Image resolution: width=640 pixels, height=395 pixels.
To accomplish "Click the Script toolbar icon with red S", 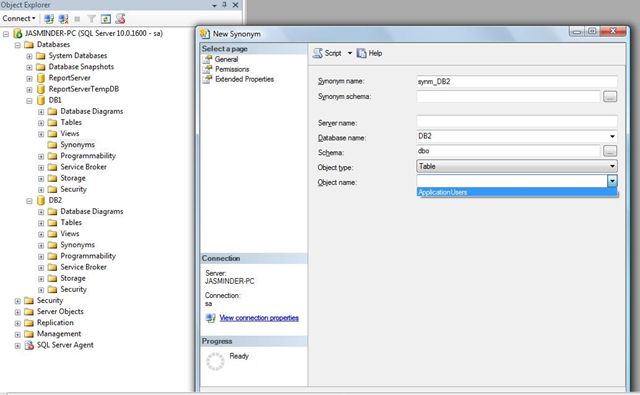I will 120,18.
